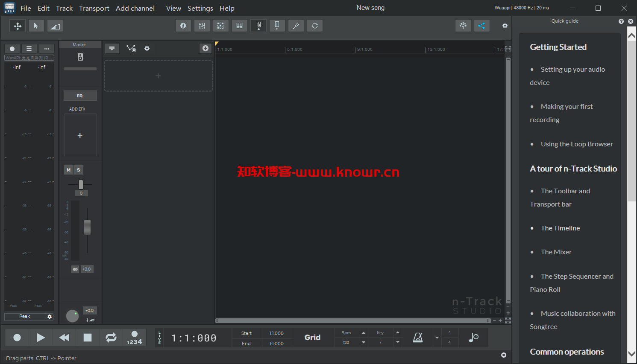Toggle the Master stereo/mono button beside +0.0

[x=75, y=269]
